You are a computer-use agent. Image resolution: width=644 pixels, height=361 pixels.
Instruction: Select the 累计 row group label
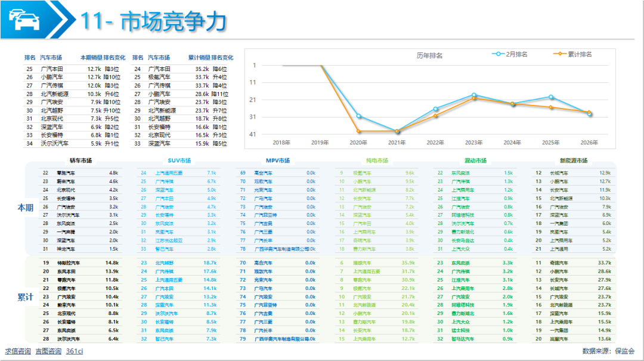(25, 297)
